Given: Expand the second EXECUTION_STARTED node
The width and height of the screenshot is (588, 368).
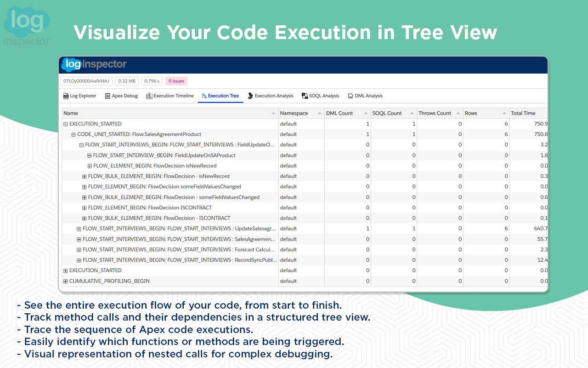Looking at the screenshot, I should (x=65, y=270).
